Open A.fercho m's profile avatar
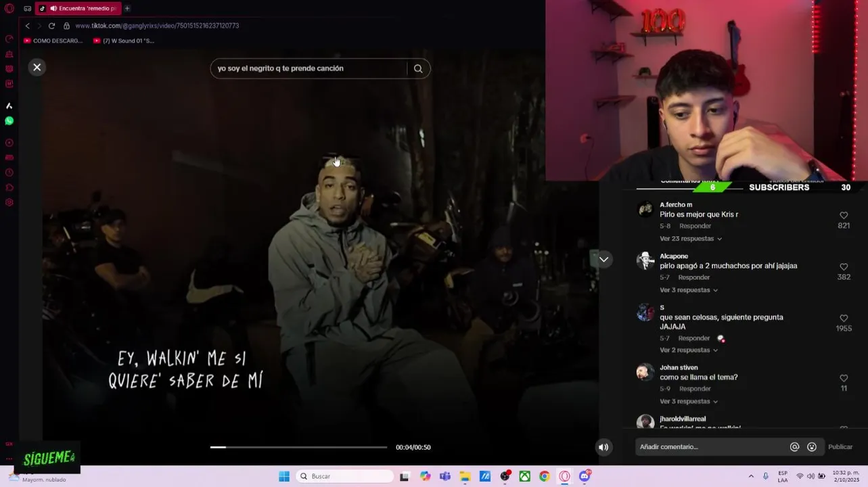This screenshot has width=868, height=487. pyautogui.click(x=645, y=209)
